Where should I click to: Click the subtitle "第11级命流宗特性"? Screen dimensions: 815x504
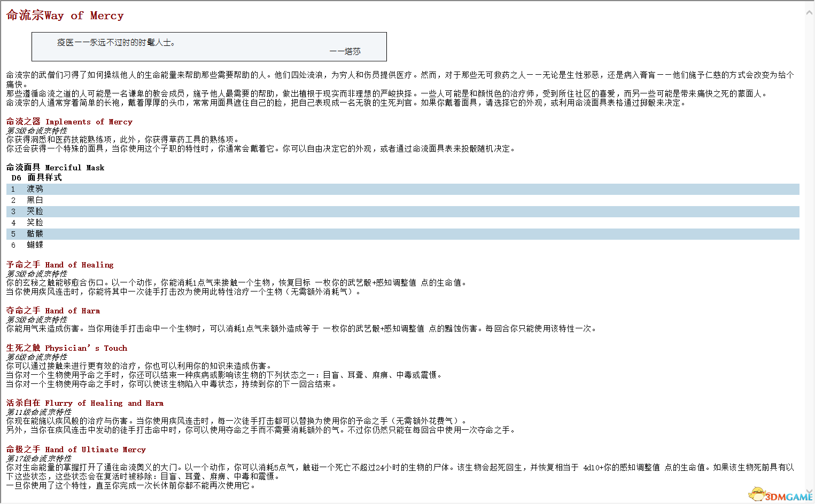coord(38,412)
